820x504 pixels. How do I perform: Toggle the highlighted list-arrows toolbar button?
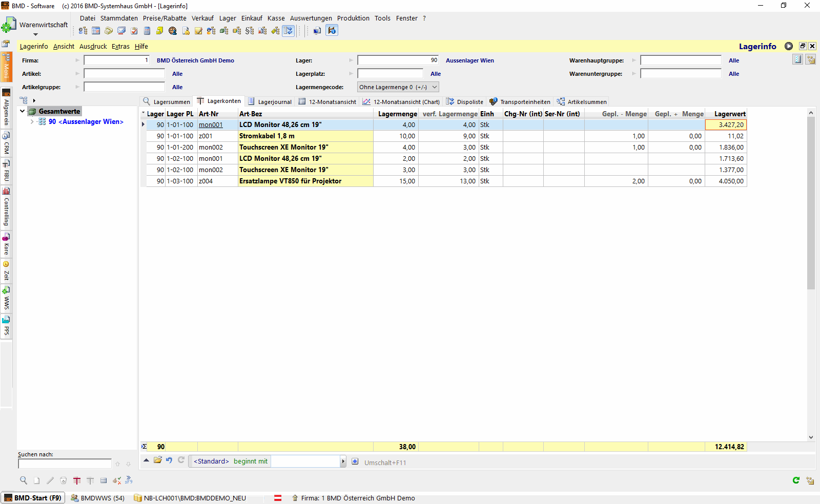(289, 31)
